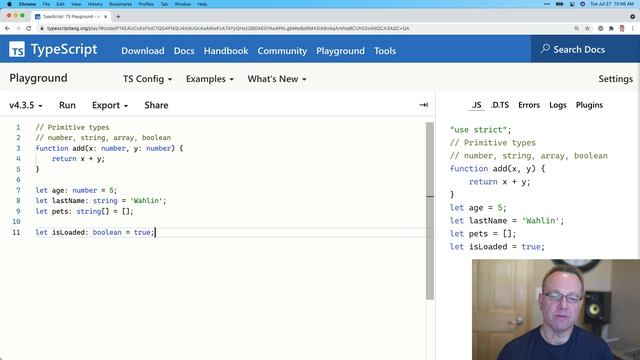Open the Tools nav link

(x=385, y=51)
